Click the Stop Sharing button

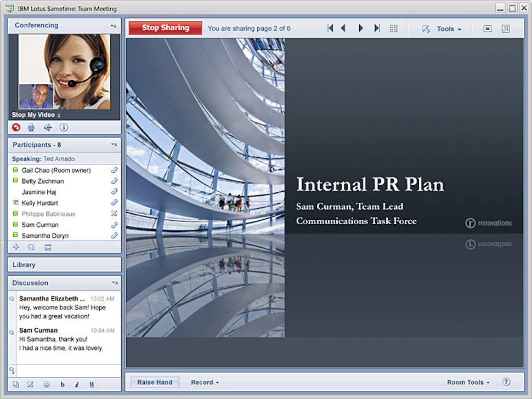(x=165, y=28)
